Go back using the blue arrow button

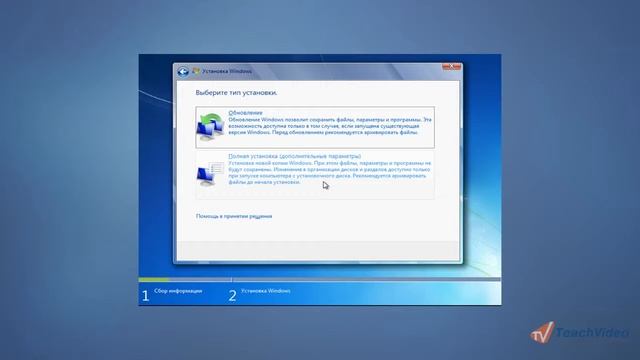click(183, 72)
